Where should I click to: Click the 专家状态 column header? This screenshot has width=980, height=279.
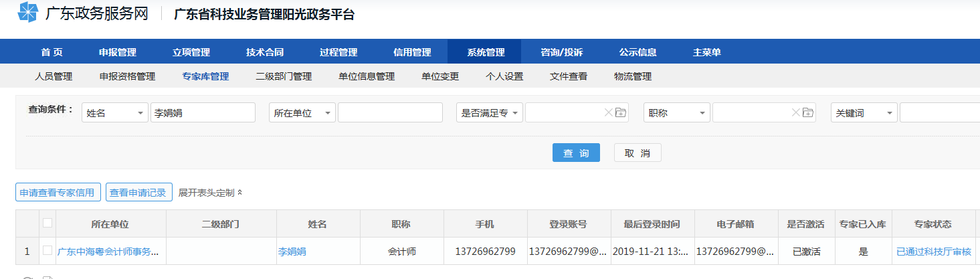[933, 223]
